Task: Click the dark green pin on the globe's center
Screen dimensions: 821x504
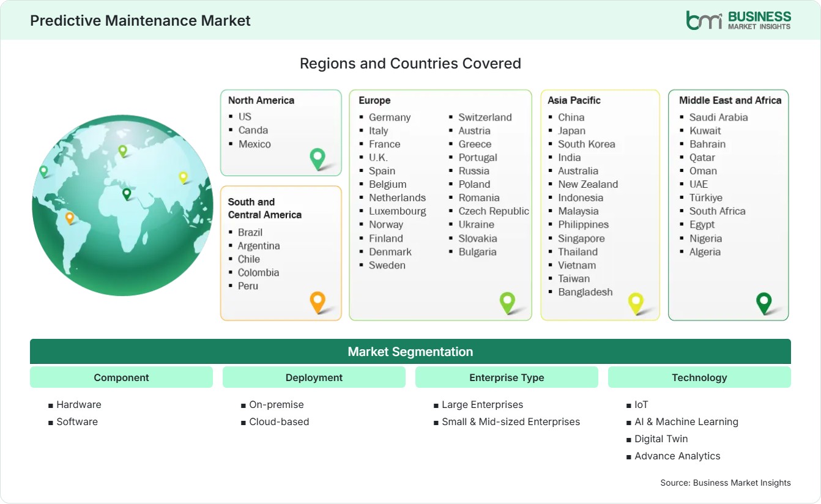Action: click(127, 194)
